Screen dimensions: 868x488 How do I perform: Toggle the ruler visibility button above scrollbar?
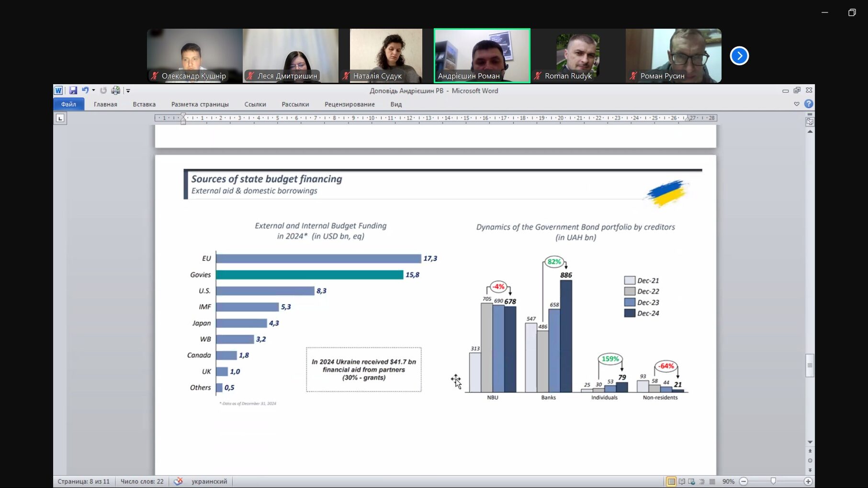(x=810, y=122)
